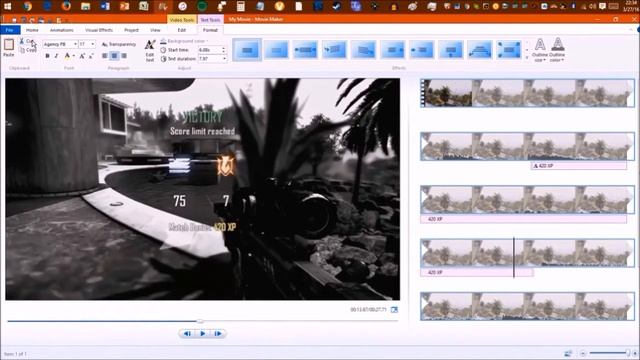
Task: Click the zoom out time scale button
Action: click(582, 353)
